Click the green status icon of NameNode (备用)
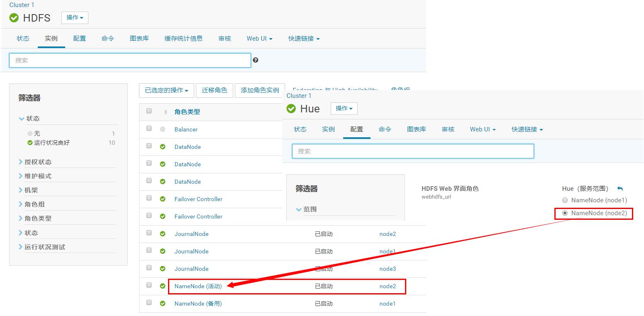 163,304
